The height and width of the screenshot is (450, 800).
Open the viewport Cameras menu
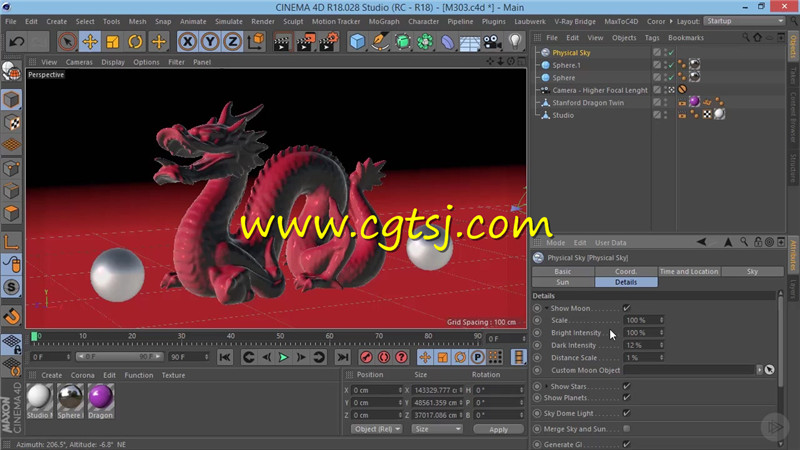coord(79,62)
